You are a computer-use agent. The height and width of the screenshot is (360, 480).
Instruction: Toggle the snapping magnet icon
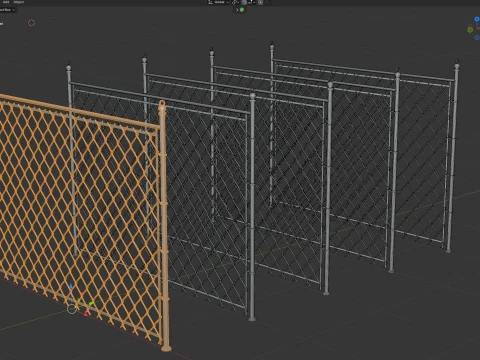point(244,2)
